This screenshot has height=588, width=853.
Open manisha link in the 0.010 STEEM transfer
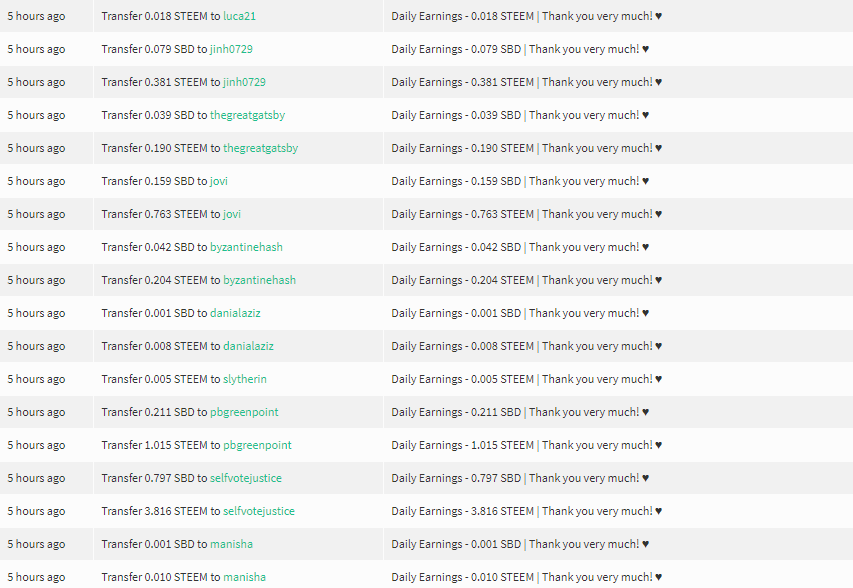244,577
